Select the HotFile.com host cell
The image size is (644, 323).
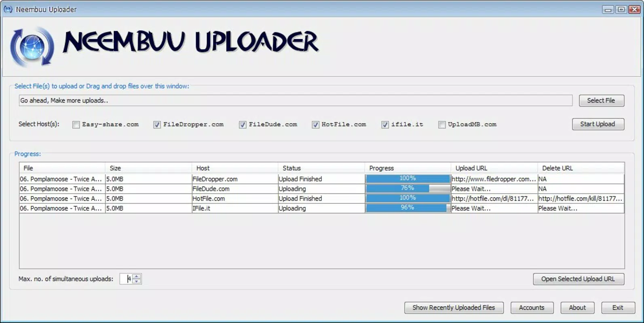235,199
